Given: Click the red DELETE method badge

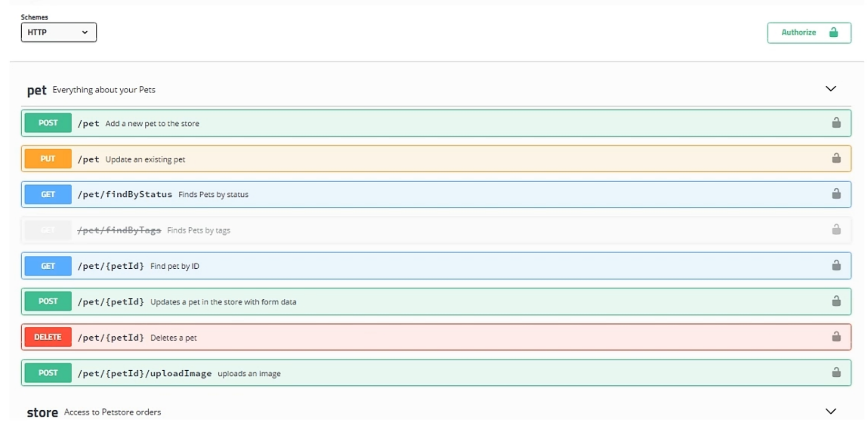Looking at the screenshot, I should 48,337.
